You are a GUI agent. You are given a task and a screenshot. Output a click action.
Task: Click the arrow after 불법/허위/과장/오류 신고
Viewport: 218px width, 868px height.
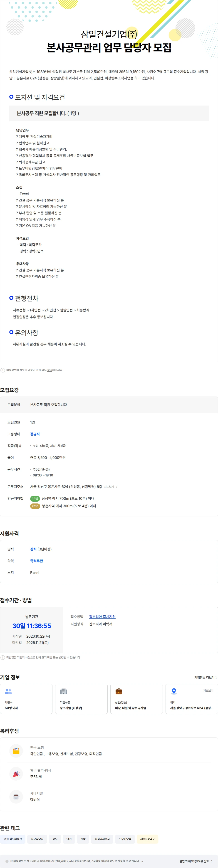pos(212,861)
